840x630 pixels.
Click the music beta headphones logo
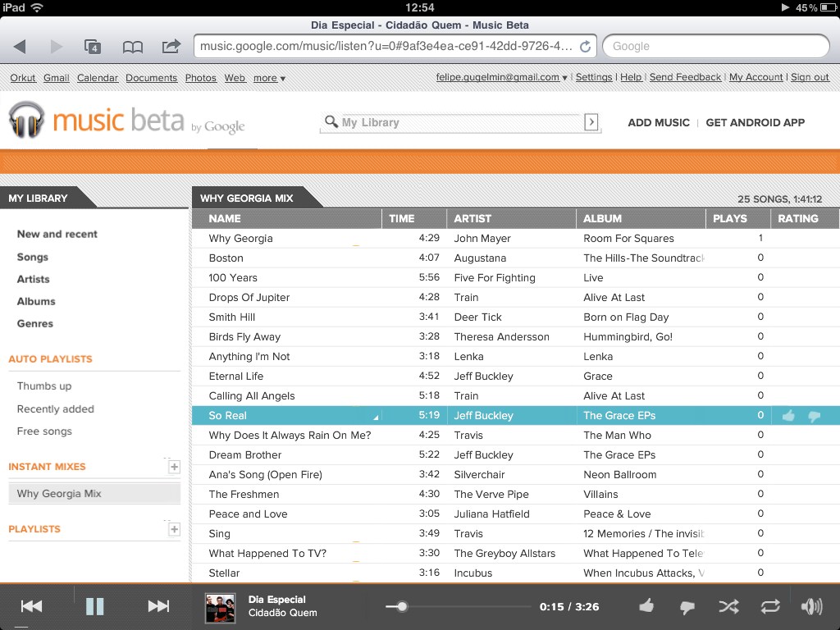click(26, 120)
